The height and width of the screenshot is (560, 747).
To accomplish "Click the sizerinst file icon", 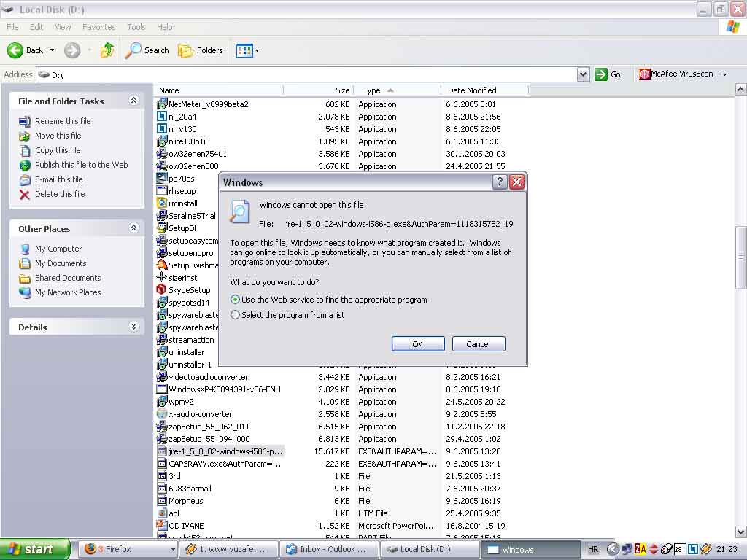I will [x=161, y=277].
